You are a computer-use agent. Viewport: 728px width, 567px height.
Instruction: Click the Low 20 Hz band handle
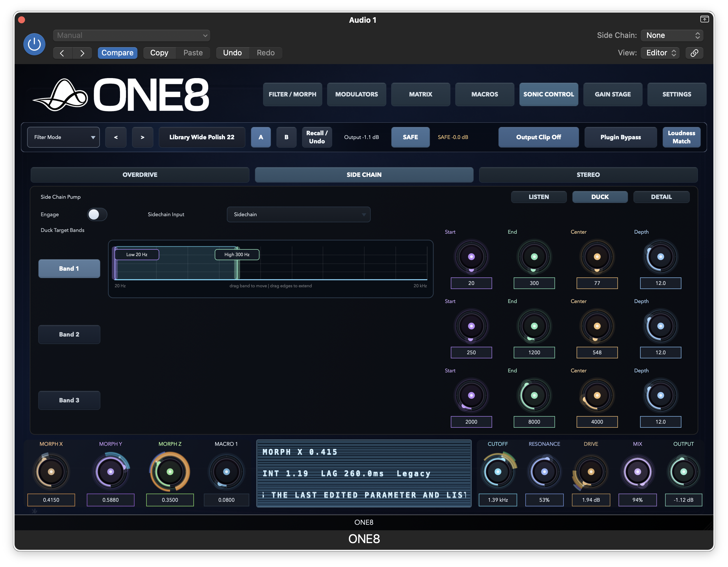point(137,254)
